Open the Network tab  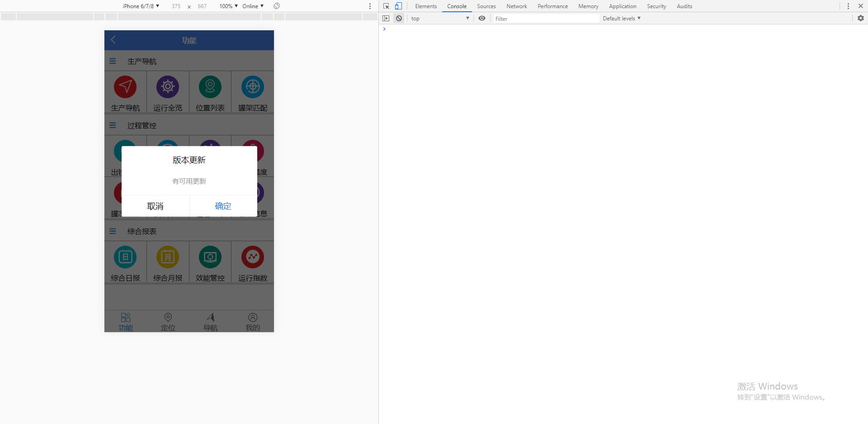pyautogui.click(x=517, y=6)
